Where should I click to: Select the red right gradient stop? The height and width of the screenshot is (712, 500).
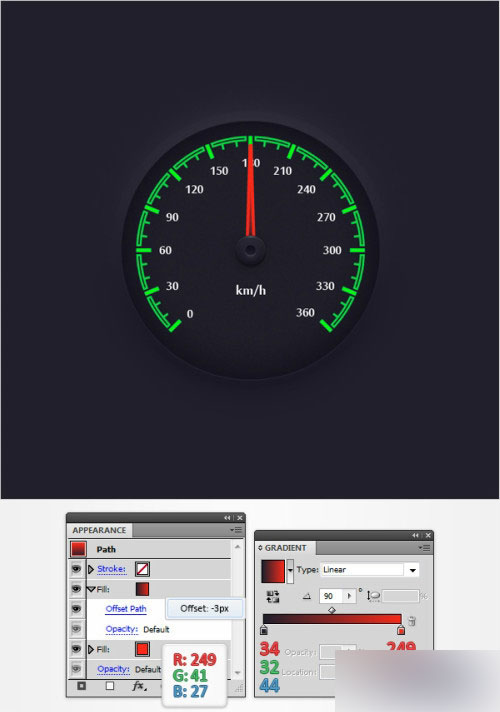point(401,630)
